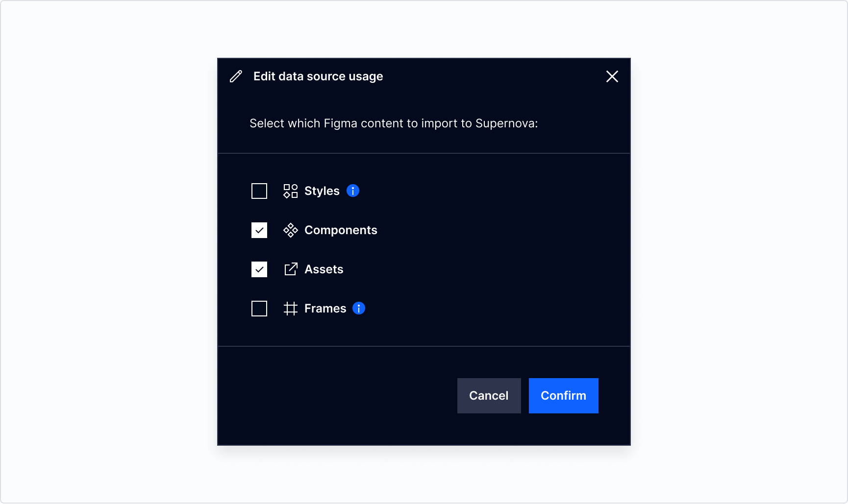Image resolution: width=848 pixels, height=504 pixels.
Task: Click the Confirm button
Action: coord(564,396)
